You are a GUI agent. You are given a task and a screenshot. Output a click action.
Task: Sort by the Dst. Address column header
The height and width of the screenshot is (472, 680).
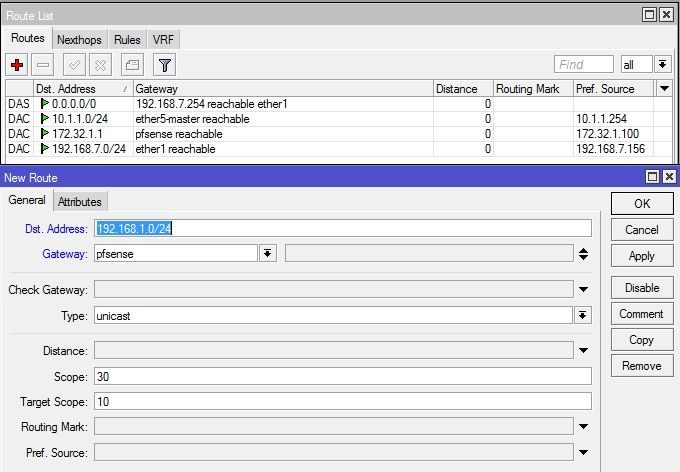(83, 88)
